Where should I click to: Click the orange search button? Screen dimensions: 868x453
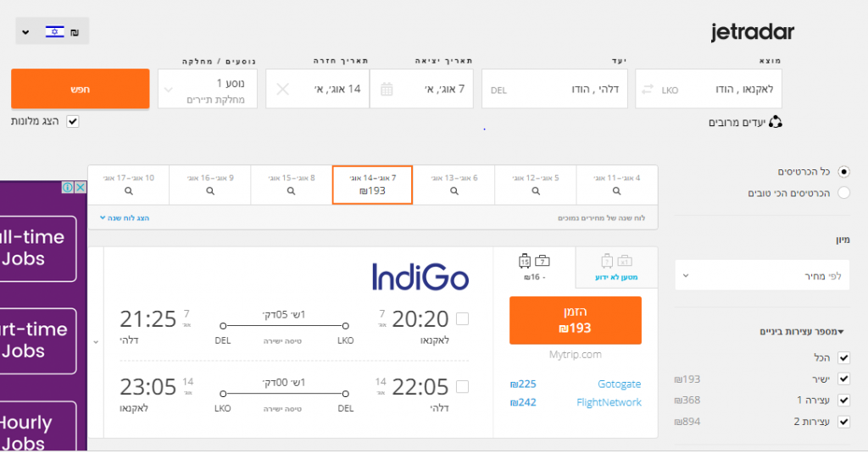(x=81, y=89)
